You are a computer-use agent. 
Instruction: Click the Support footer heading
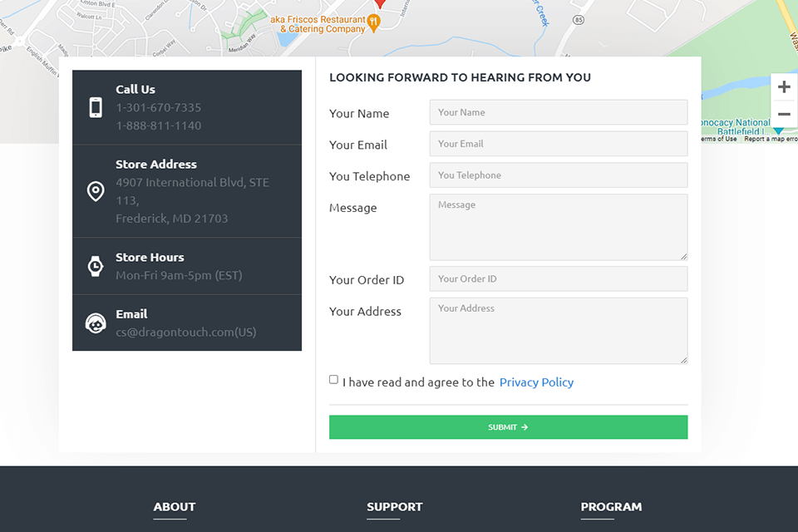[x=395, y=507]
